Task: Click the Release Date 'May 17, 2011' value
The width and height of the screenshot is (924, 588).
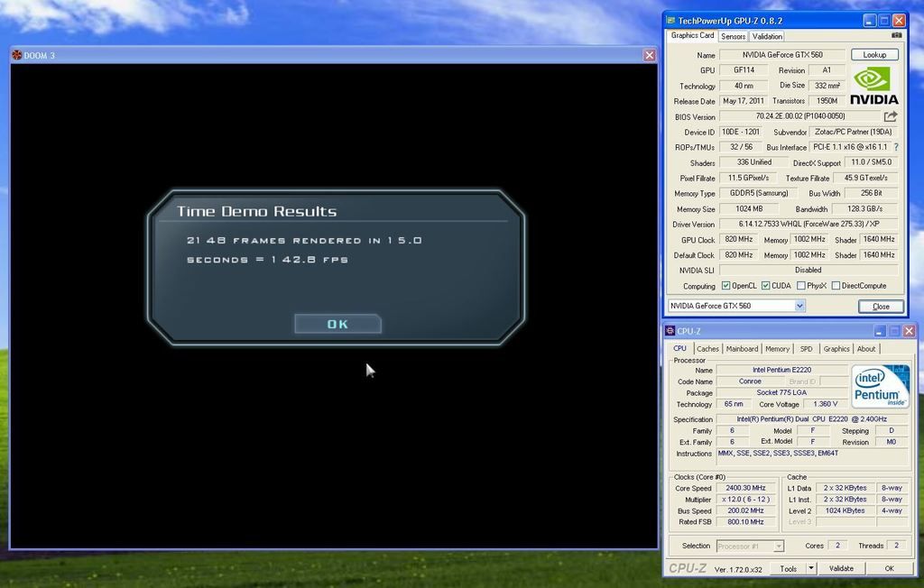Action: click(x=744, y=101)
